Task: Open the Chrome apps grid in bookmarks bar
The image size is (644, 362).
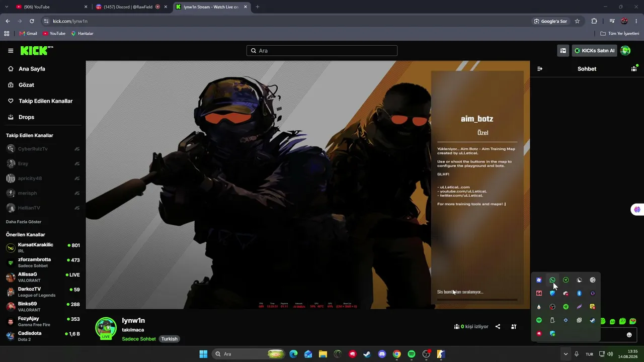Action: (x=7, y=34)
